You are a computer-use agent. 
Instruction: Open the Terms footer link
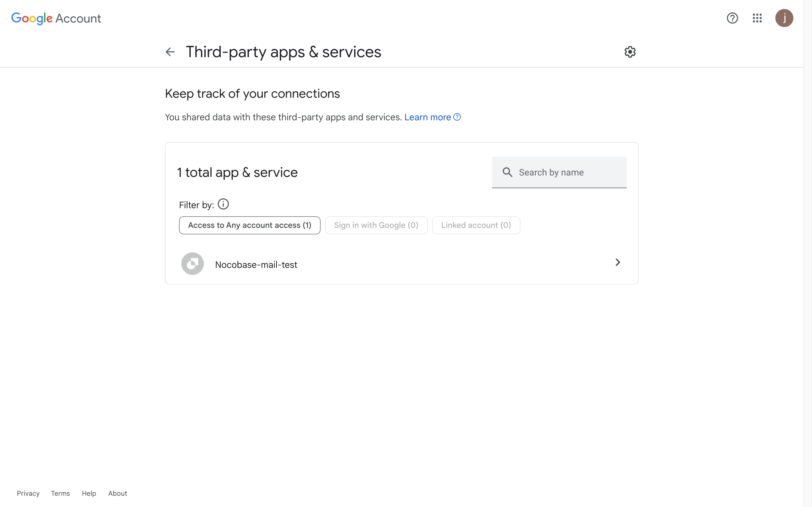[x=60, y=493]
